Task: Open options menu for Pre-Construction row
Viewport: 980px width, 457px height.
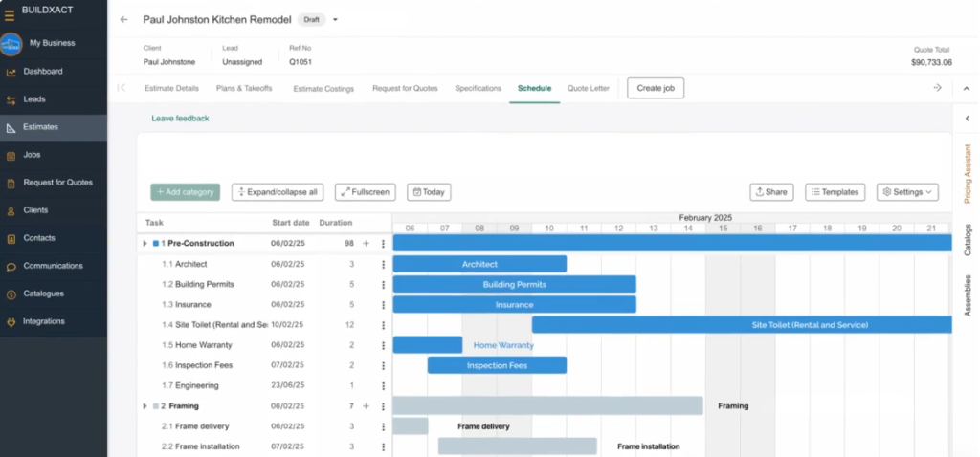Action: point(383,244)
